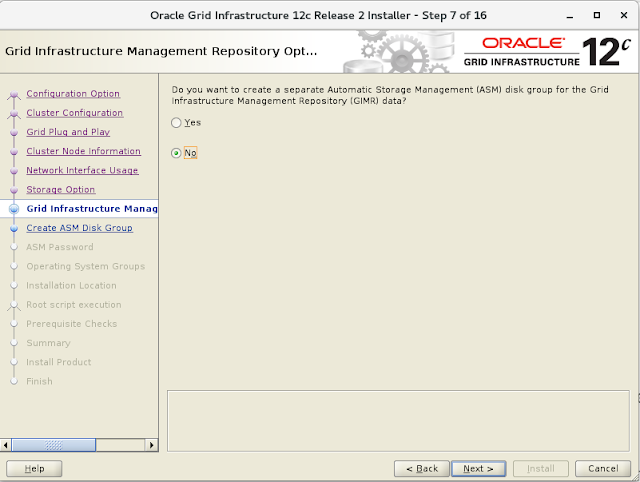Click the Oracle Grid Infrastructure 12c logo
Image resolution: width=640 pixels, height=482 pixels.
tap(547, 52)
